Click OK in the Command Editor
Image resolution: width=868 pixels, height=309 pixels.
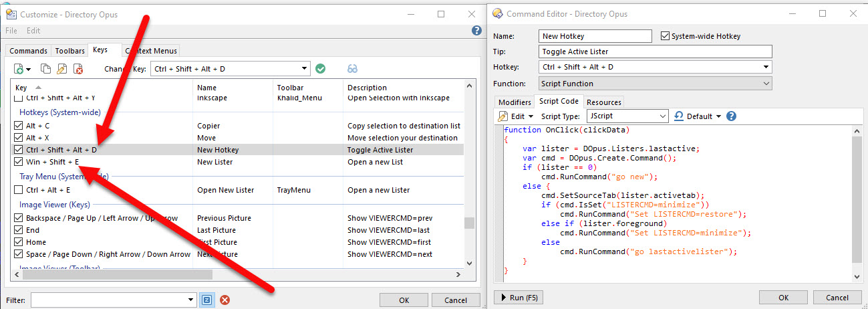tap(783, 298)
